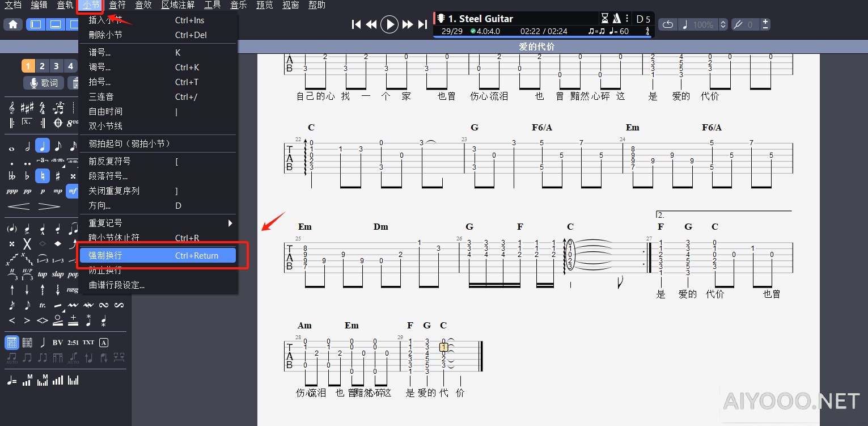Toggle the natural accidental
Image resolution: width=868 pixels, height=426 pixels.
tap(43, 176)
